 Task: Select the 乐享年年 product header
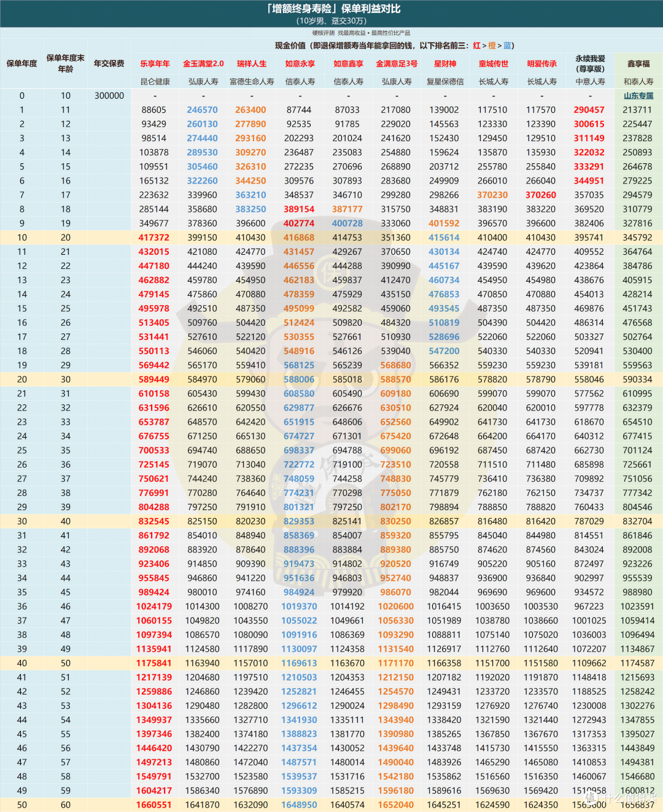pos(155,64)
